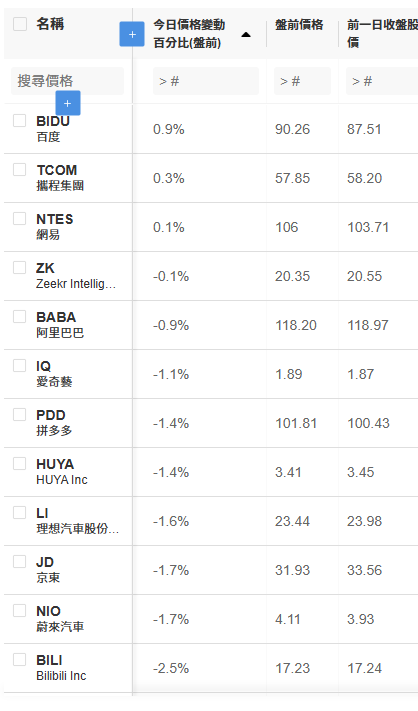Focus the 搜尋價格 search field
Screen dimensions: 418x711
pyautogui.click(x=67, y=81)
